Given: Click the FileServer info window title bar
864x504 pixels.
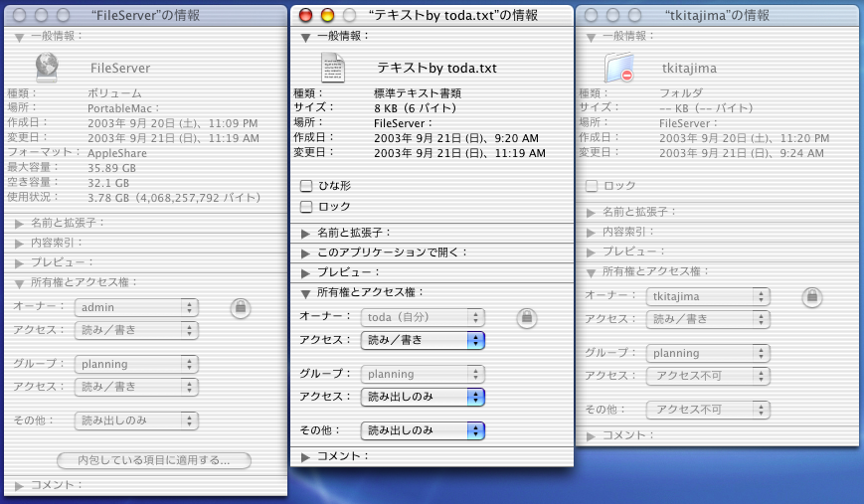Looking at the screenshot, I should 149,15.
